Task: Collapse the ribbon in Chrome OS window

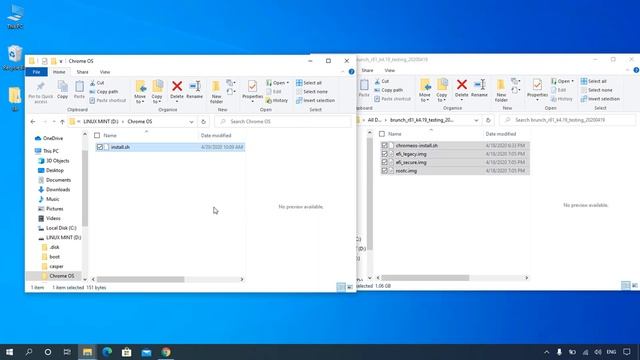Action: click(342, 72)
